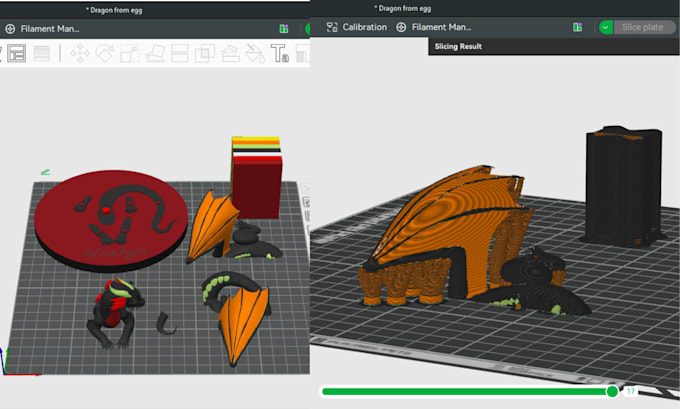Expand the green Slice options dropdown arrow
This screenshot has width=680, height=409.
[x=606, y=27]
